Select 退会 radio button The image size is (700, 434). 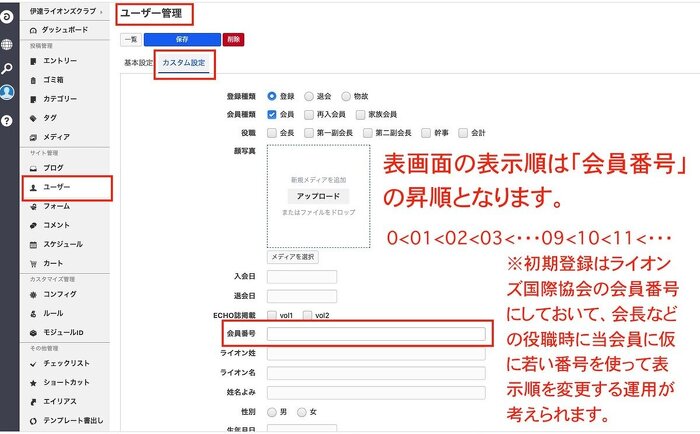tap(309, 96)
